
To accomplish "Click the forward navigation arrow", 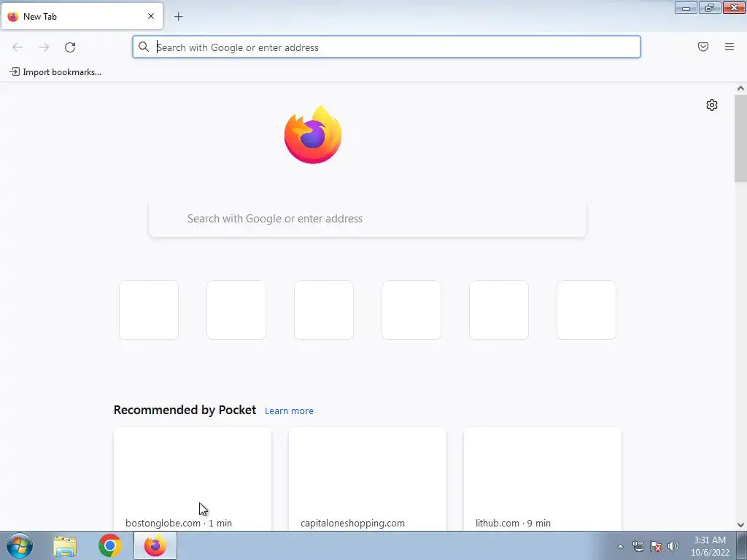I will (44, 47).
